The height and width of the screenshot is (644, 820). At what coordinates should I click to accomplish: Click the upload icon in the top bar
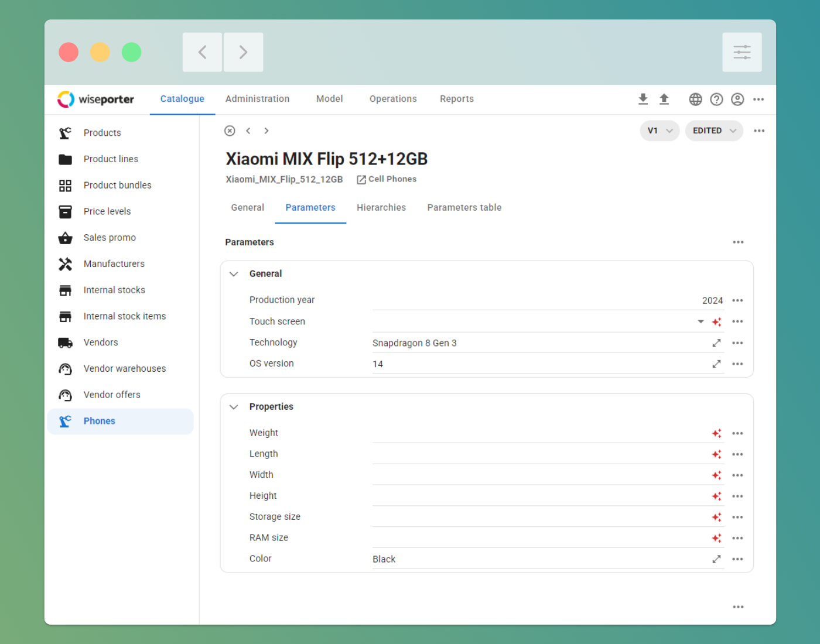click(x=664, y=99)
